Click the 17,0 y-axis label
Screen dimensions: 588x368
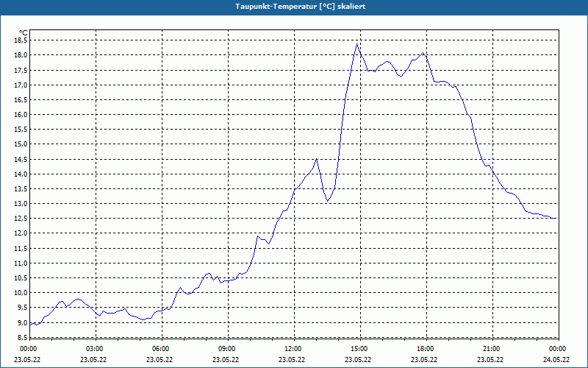pyautogui.click(x=21, y=85)
